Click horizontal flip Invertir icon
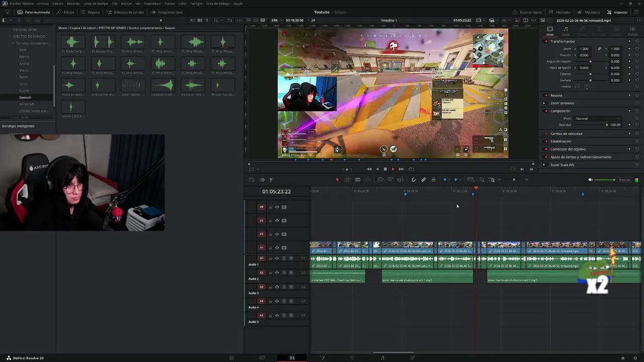 pyautogui.click(x=577, y=87)
